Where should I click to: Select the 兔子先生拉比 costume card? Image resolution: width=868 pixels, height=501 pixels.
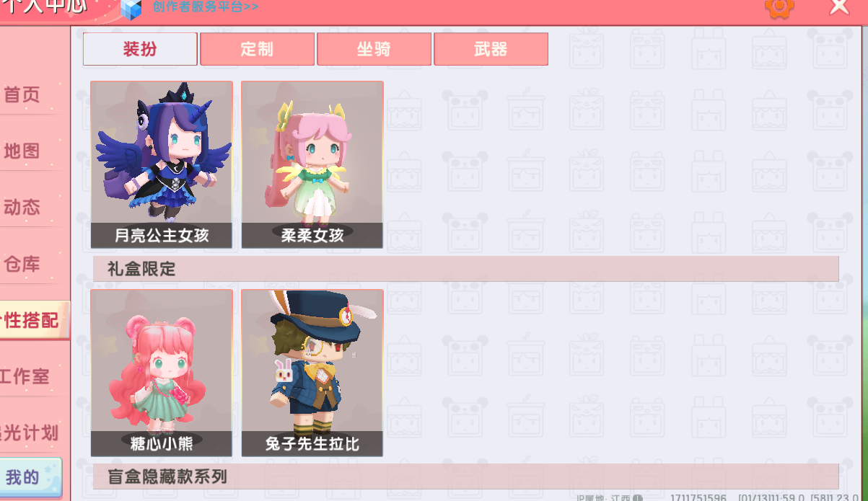coord(312,373)
